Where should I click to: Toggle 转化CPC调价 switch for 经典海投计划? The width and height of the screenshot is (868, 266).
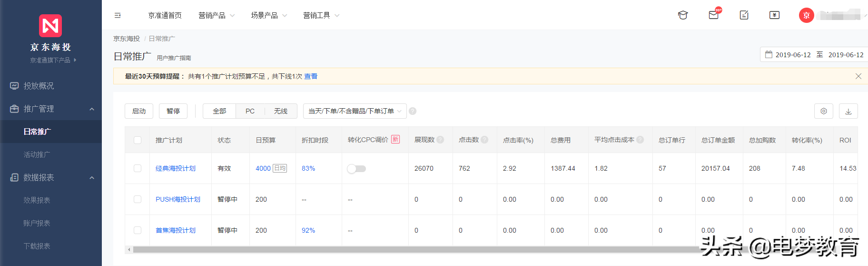point(356,169)
